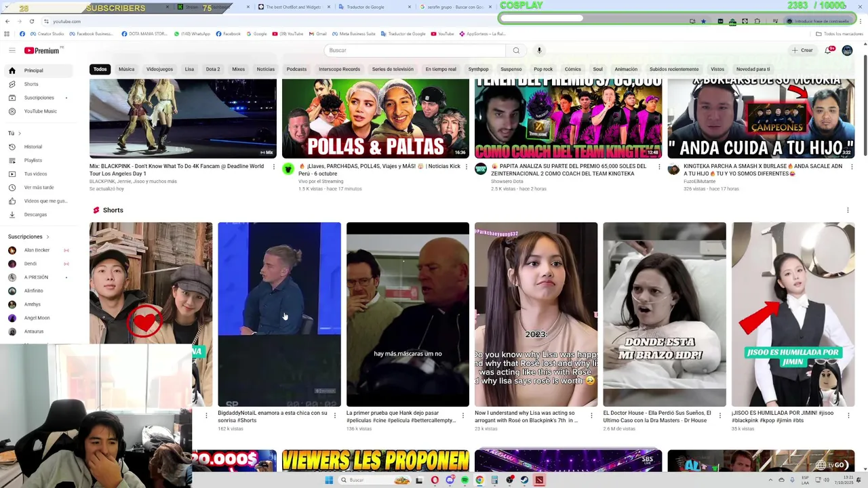Viewport: 868px width, 488px height.
Task: Expand the Tú section
Action: [x=15, y=134]
